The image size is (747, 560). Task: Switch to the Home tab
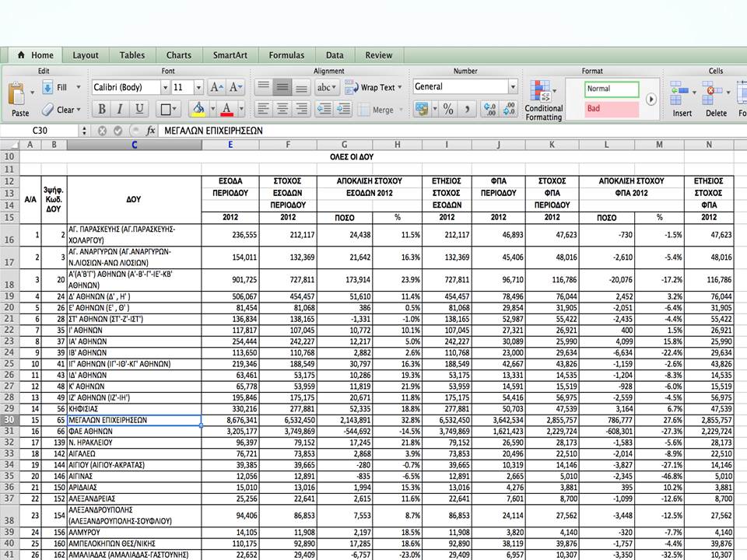coord(36,55)
